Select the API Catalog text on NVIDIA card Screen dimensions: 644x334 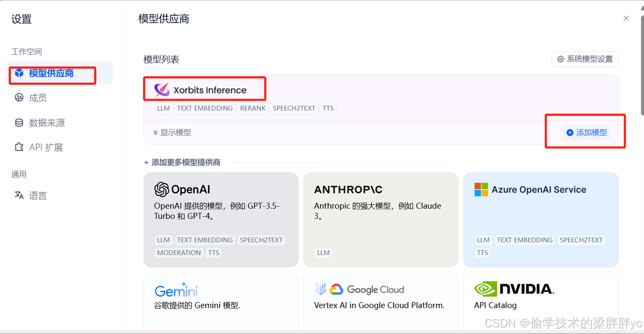click(495, 305)
